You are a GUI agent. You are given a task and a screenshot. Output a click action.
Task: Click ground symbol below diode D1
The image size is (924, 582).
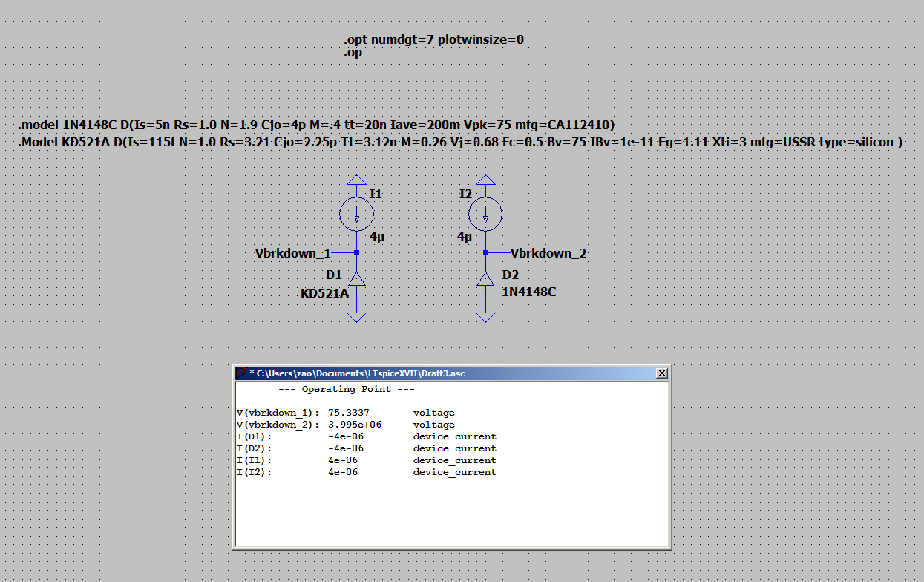click(357, 317)
